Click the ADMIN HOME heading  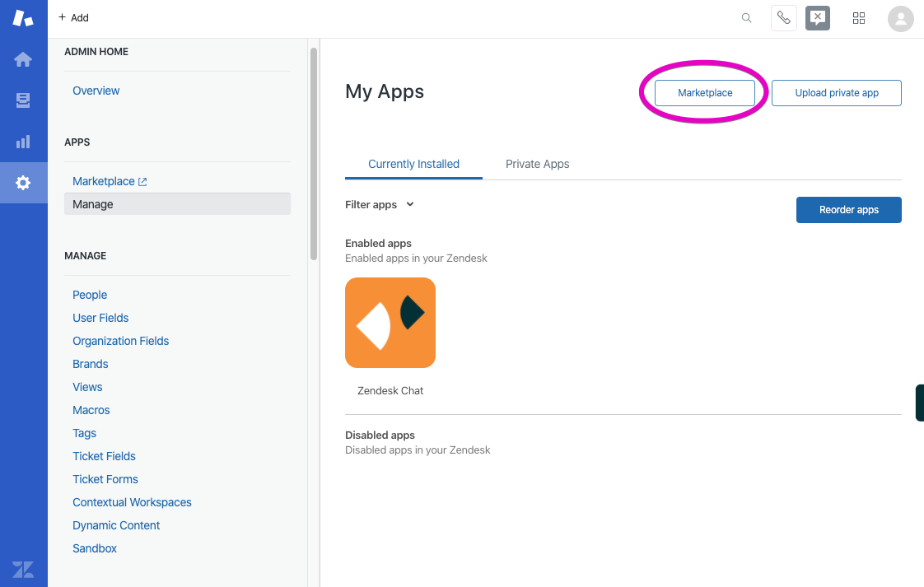(x=96, y=52)
